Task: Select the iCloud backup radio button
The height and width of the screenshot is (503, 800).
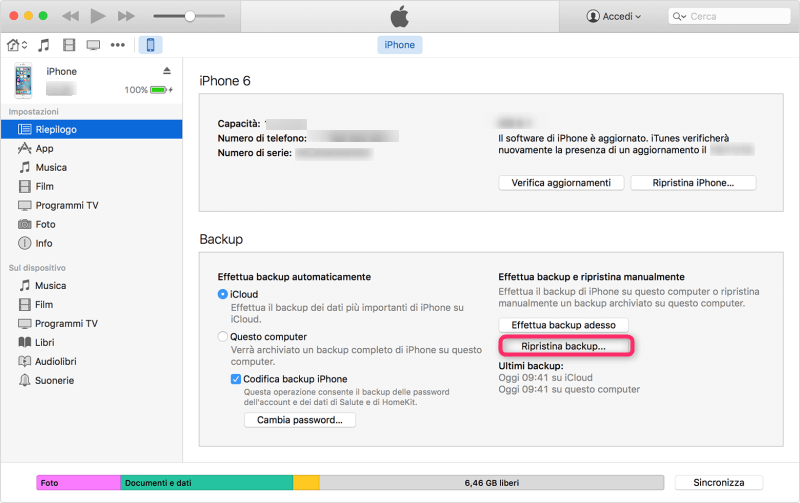Action: tap(222, 294)
